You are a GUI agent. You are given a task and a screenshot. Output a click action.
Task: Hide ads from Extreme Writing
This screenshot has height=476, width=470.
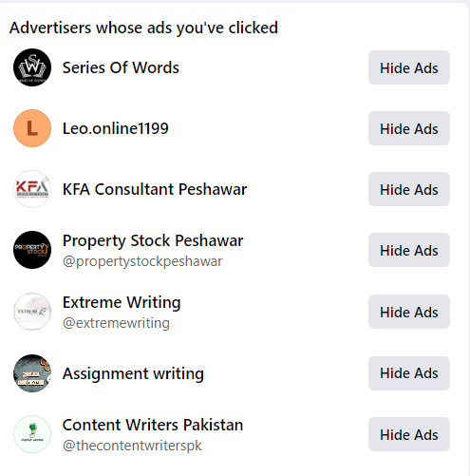(x=409, y=312)
